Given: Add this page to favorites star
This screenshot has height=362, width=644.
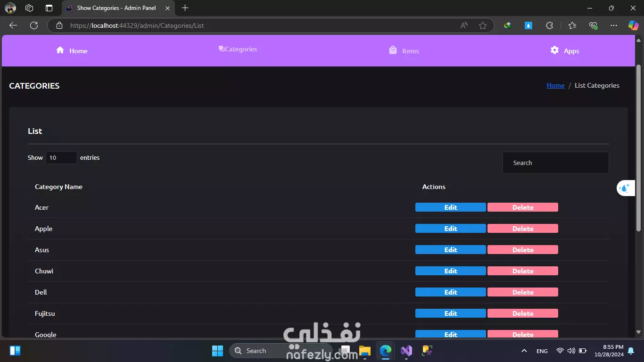Looking at the screenshot, I should coord(483,25).
